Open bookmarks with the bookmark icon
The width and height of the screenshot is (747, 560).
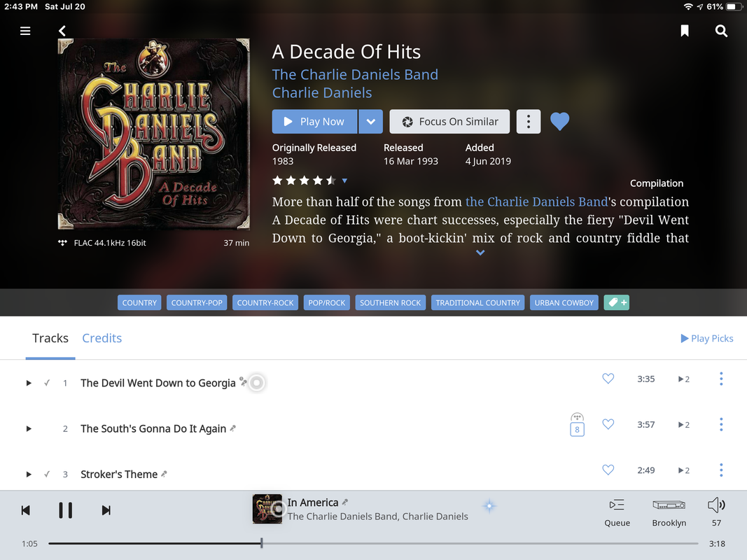click(x=685, y=31)
